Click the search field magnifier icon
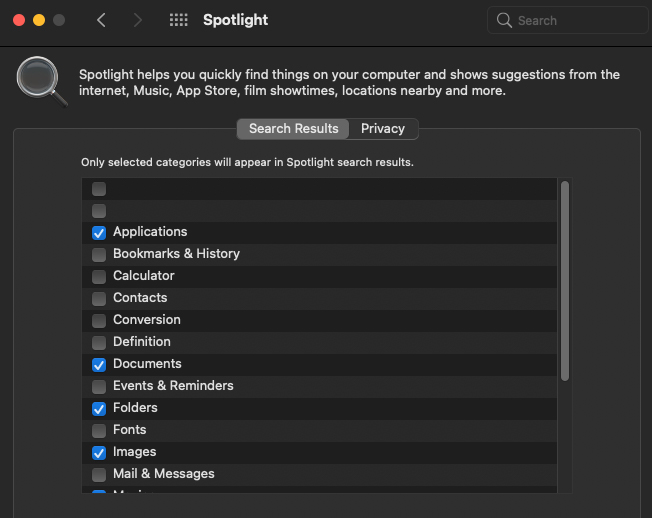Viewport: 652px width, 518px height. [x=504, y=20]
